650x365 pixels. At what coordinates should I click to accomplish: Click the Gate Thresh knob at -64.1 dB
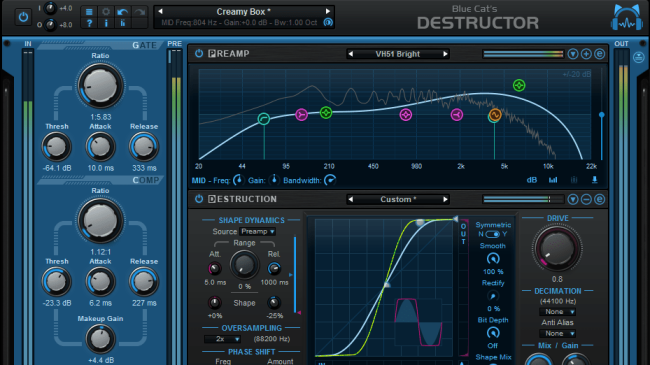(56, 146)
